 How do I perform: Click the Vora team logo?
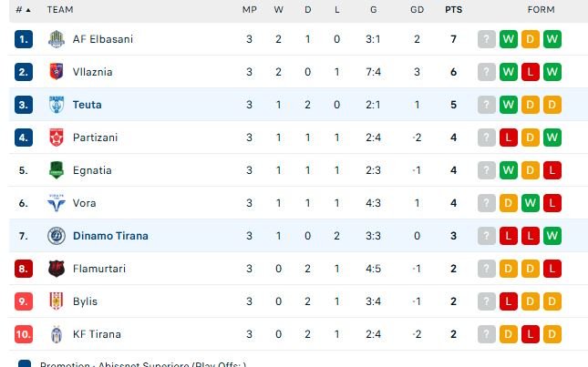57,203
